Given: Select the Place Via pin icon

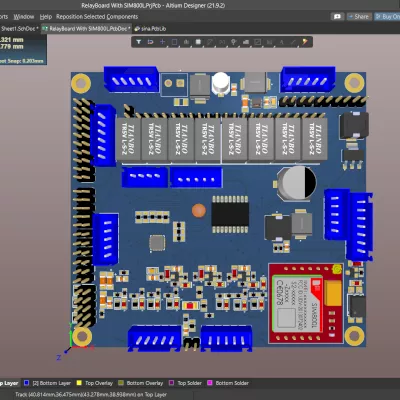Looking at the screenshot, I should click(x=234, y=42).
